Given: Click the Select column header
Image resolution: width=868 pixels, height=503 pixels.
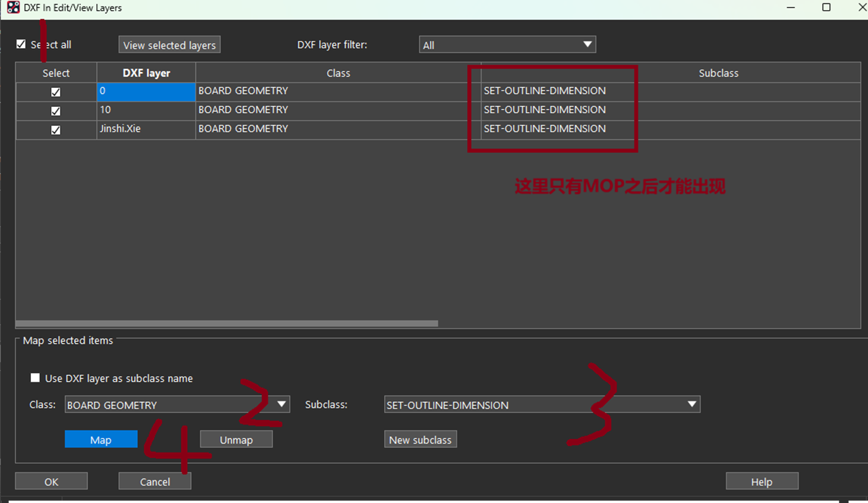Looking at the screenshot, I should tap(56, 73).
